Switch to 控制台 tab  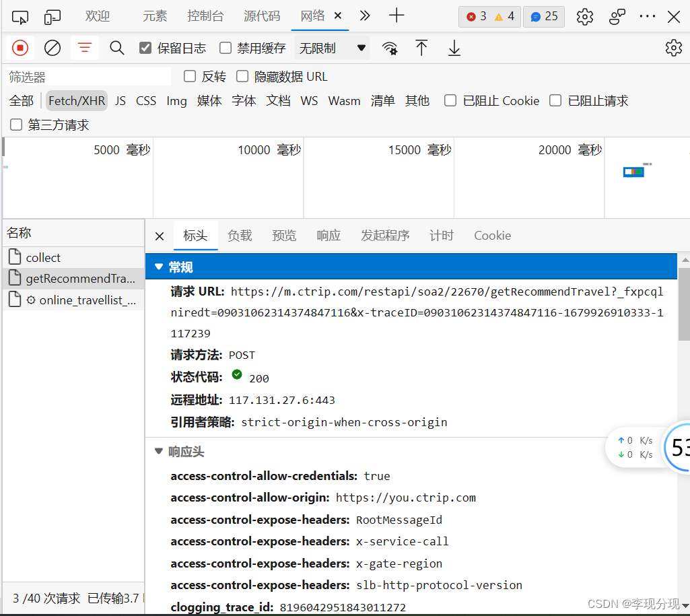point(205,16)
